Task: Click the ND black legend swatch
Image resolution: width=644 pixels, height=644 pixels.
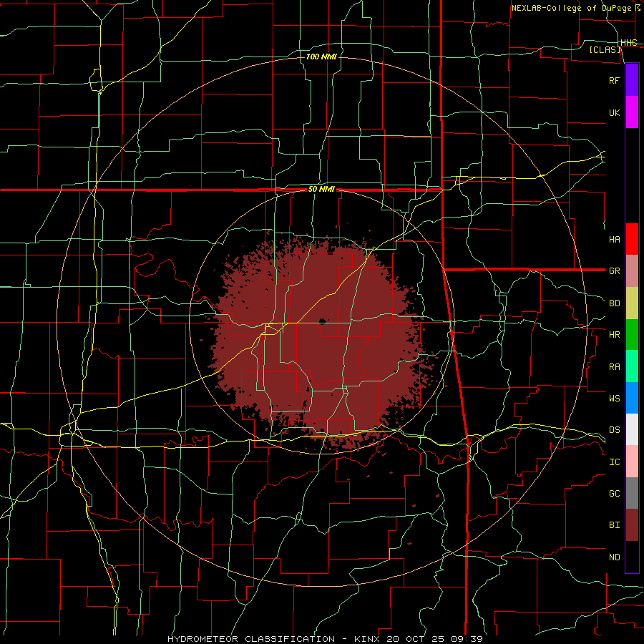Action: pyautogui.click(x=632, y=557)
